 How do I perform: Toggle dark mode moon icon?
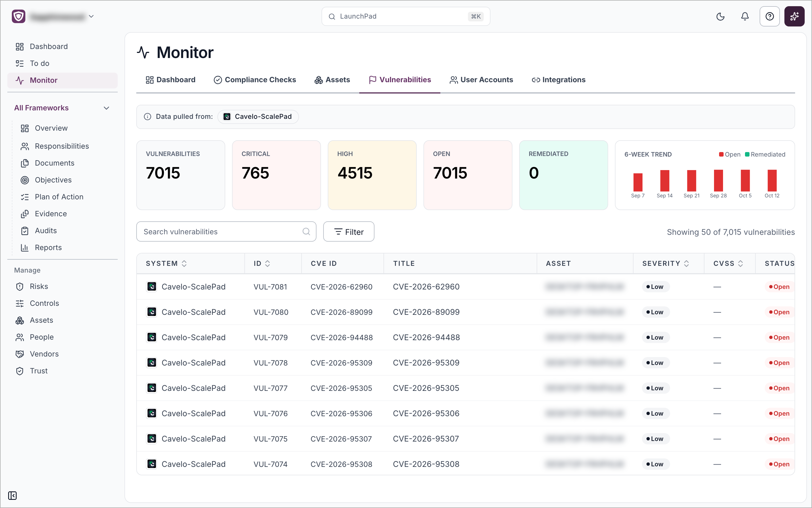(720, 16)
